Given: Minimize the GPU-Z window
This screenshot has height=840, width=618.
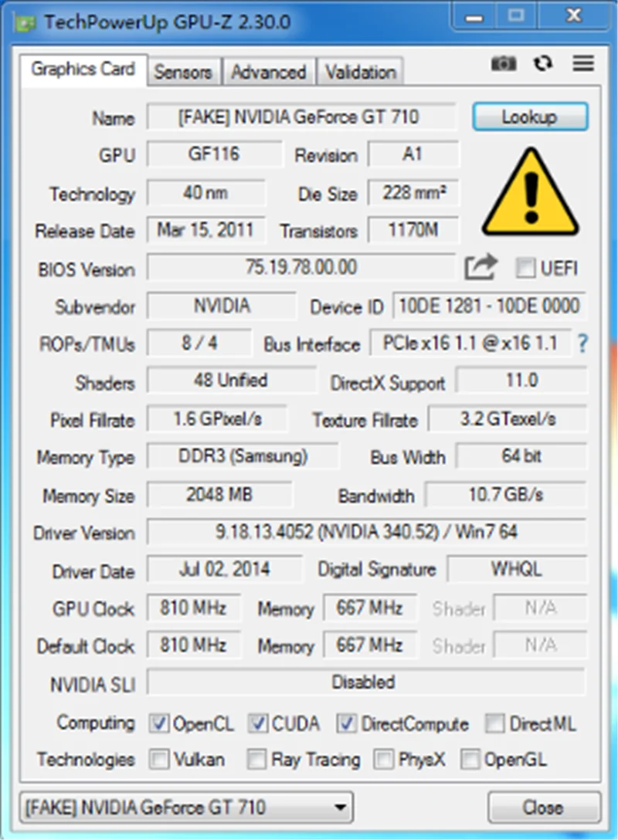Looking at the screenshot, I should 474,17.
